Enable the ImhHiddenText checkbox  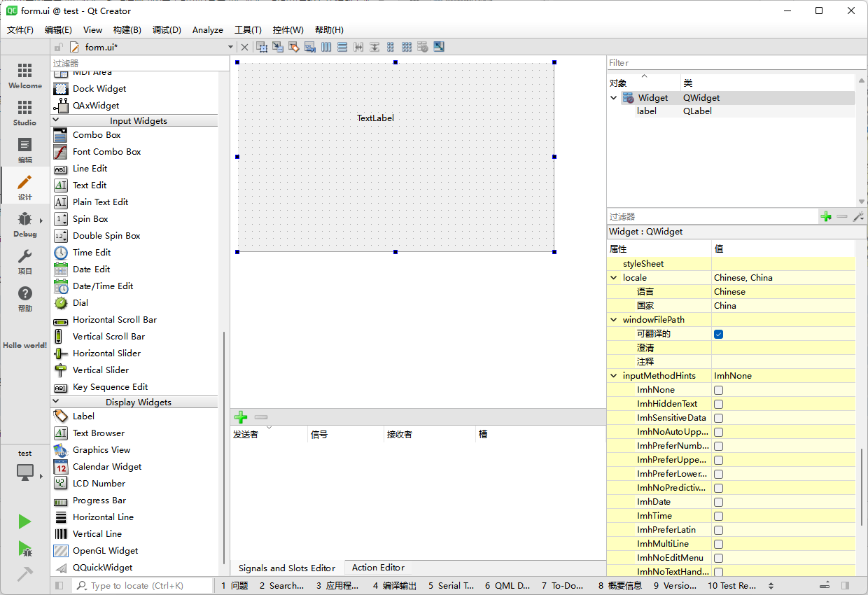(718, 404)
